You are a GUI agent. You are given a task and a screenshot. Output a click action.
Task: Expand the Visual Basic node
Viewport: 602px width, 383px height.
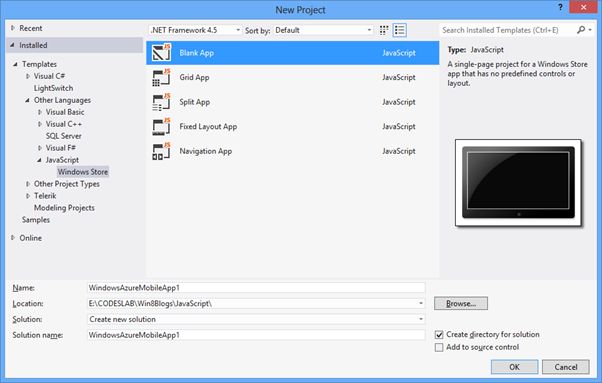coord(40,112)
